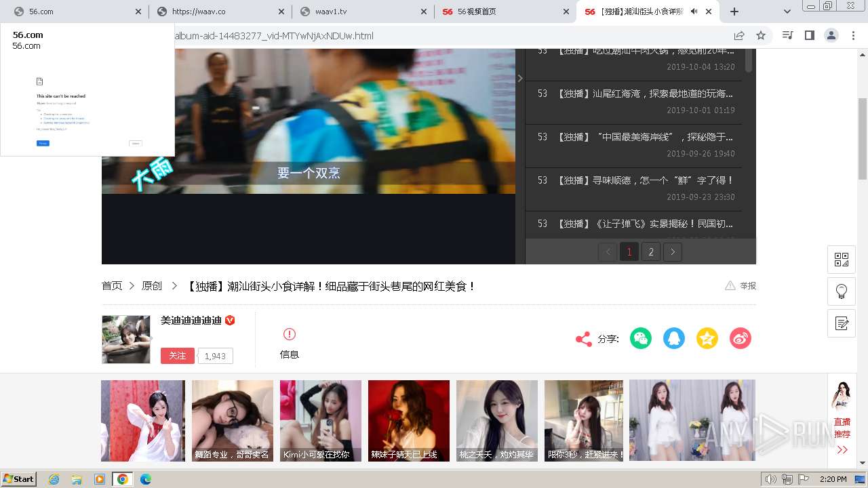Open the feedback edit sidebar icon

coord(842,323)
